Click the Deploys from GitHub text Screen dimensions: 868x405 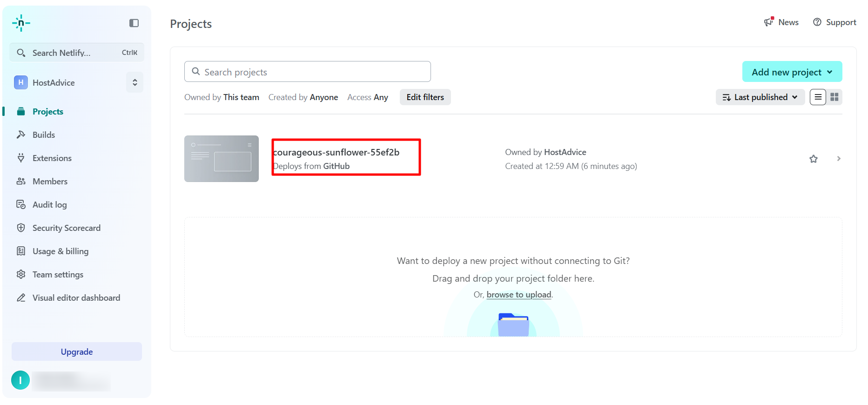[x=311, y=166]
